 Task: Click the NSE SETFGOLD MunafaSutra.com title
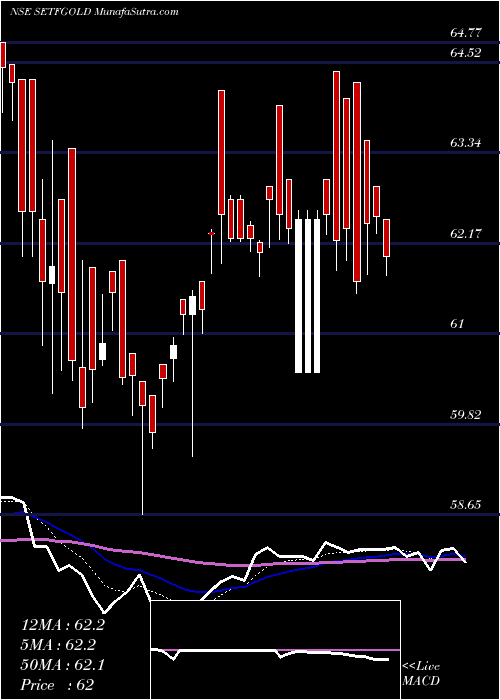point(94,12)
